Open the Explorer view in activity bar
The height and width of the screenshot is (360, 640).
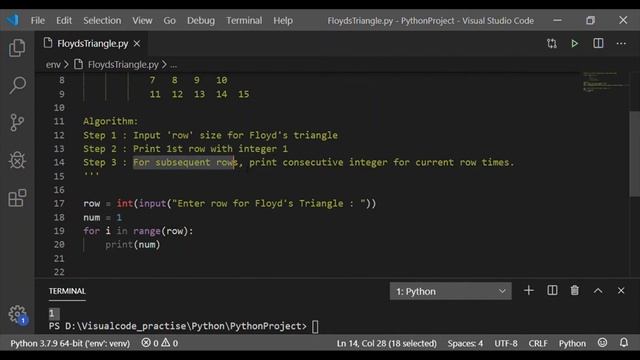click(x=17, y=48)
